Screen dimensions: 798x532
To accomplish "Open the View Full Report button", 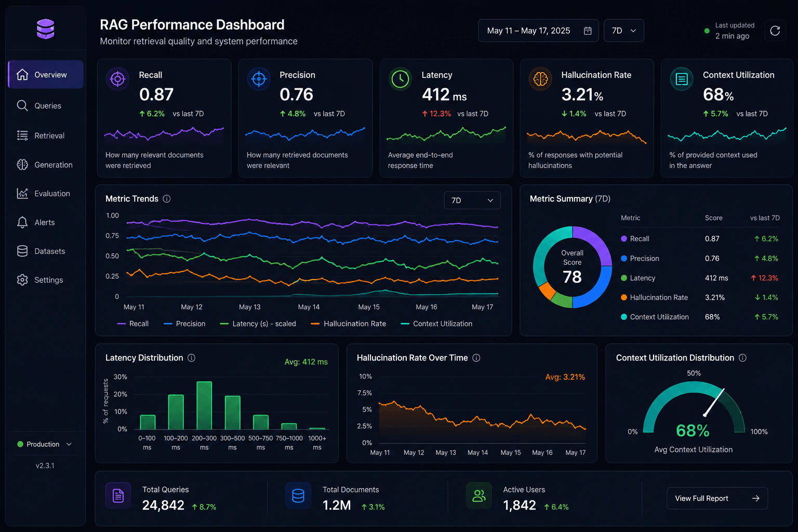I will pos(717,498).
